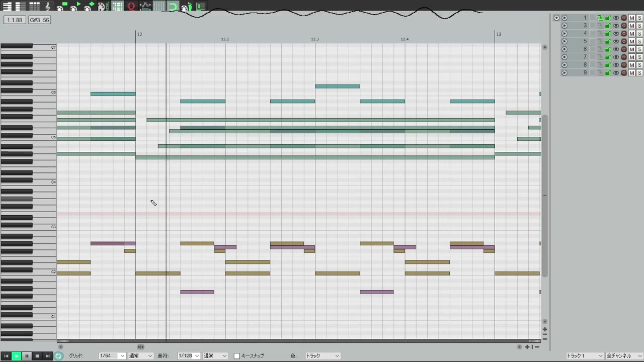Open the 1/64 grid size dropdown
This screenshot has height=362, width=644.
pos(112,356)
